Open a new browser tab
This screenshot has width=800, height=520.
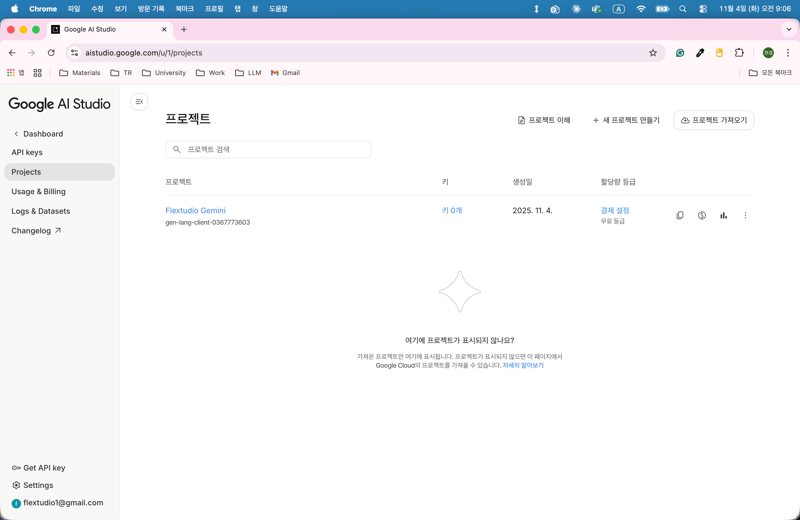pos(184,30)
